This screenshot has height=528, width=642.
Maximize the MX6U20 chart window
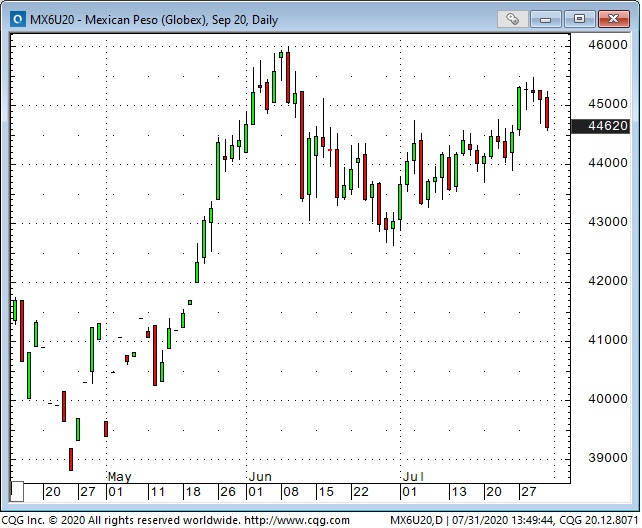(579, 19)
